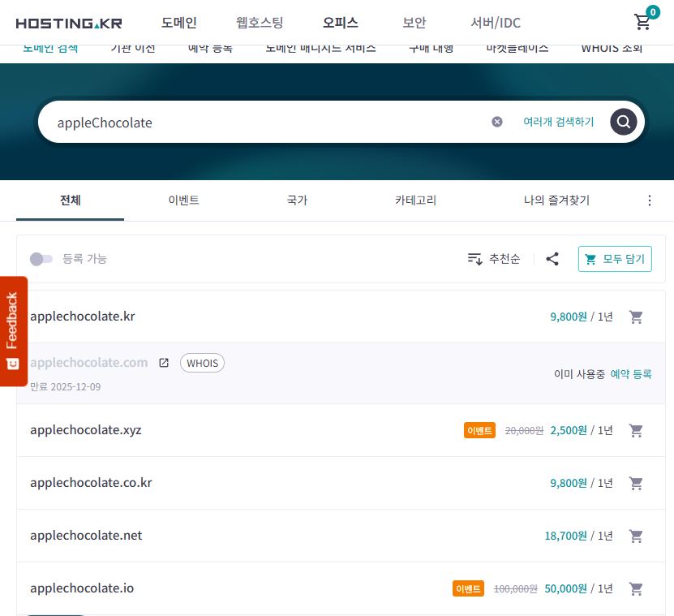Open the three-dot more options menu
This screenshot has height=616, width=674.
point(650,200)
